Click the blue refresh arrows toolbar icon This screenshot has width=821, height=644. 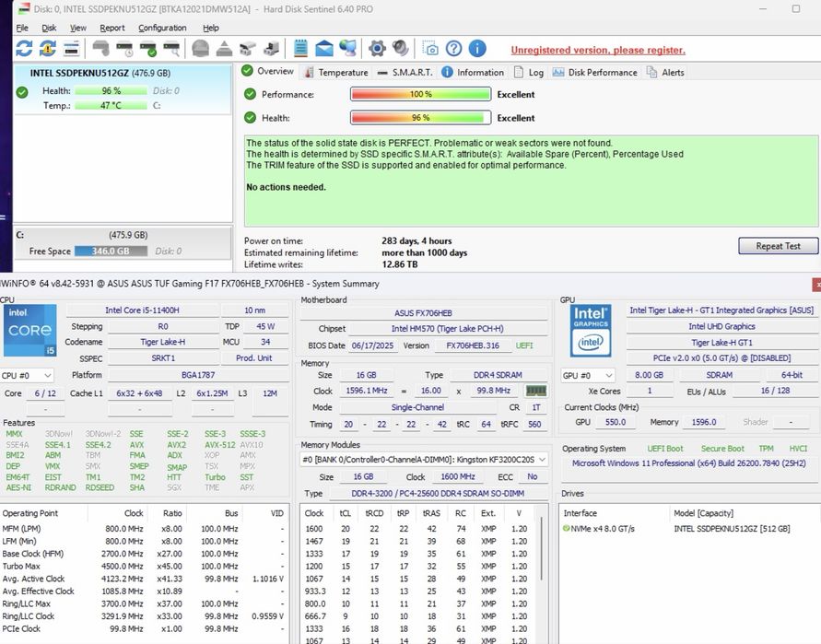(x=24, y=49)
